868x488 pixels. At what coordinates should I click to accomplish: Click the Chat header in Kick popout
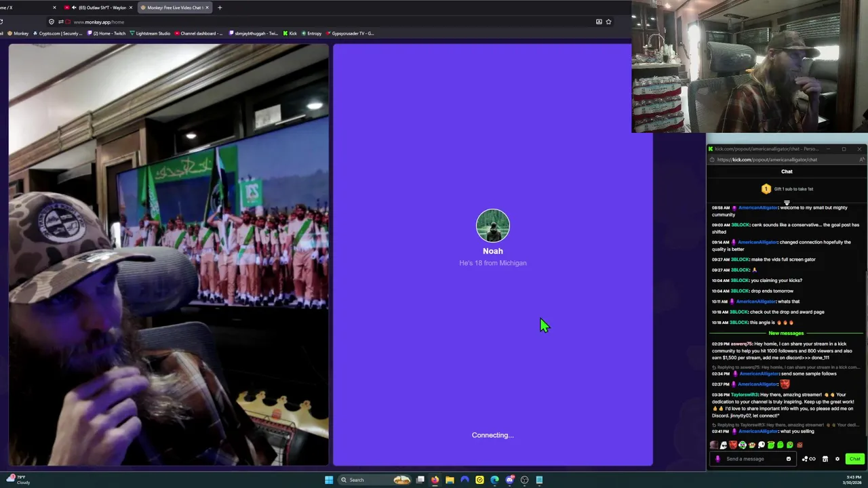[x=787, y=171]
